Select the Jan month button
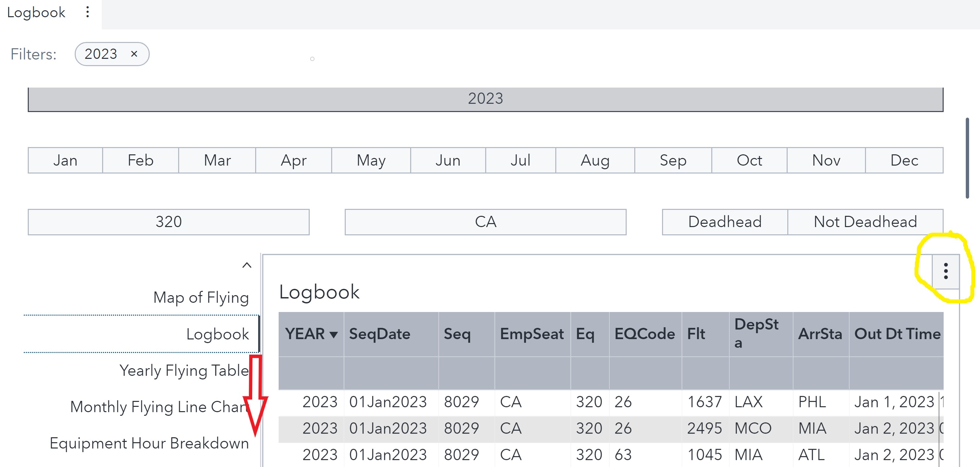Screen dimensions: 980x467 (x=65, y=161)
